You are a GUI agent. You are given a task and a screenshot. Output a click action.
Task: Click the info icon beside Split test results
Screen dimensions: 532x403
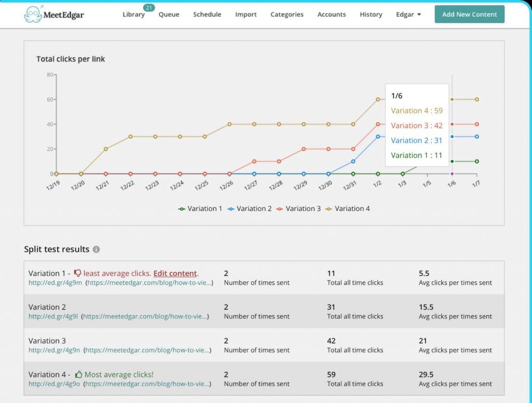click(x=96, y=249)
